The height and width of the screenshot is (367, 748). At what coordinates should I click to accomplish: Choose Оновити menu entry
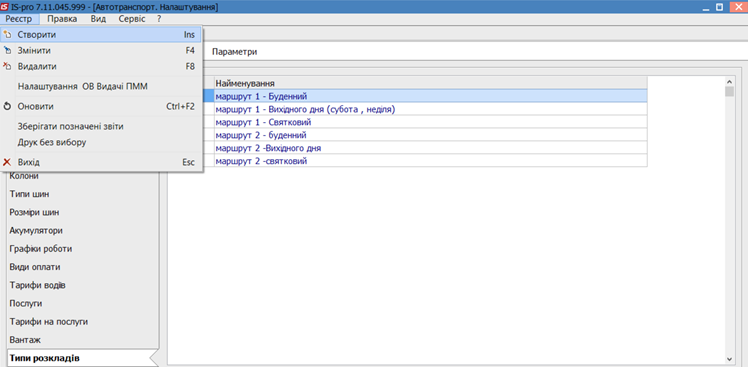(x=101, y=106)
